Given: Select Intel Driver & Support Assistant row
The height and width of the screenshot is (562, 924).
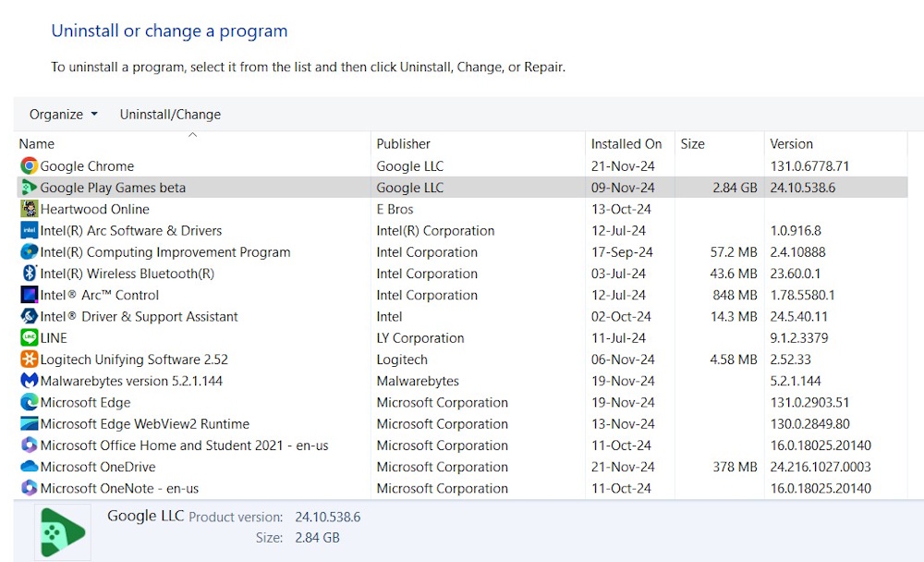Looking at the screenshot, I should click(x=139, y=317).
